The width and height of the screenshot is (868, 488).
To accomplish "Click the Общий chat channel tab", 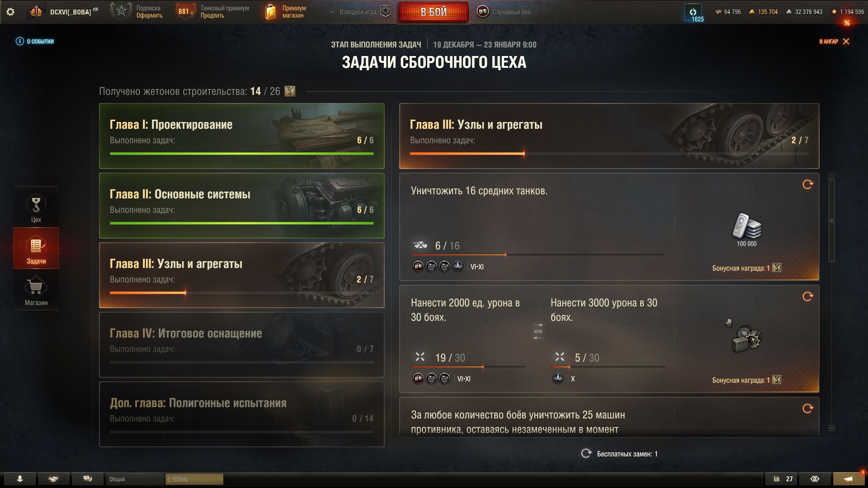I will [x=135, y=479].
